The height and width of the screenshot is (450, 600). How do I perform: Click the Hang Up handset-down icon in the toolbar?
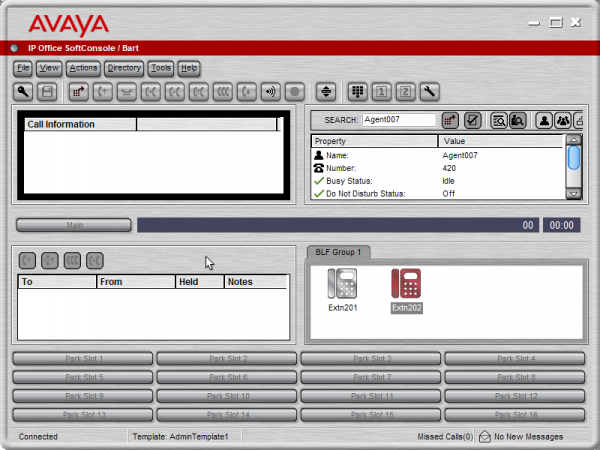[127, 92]
